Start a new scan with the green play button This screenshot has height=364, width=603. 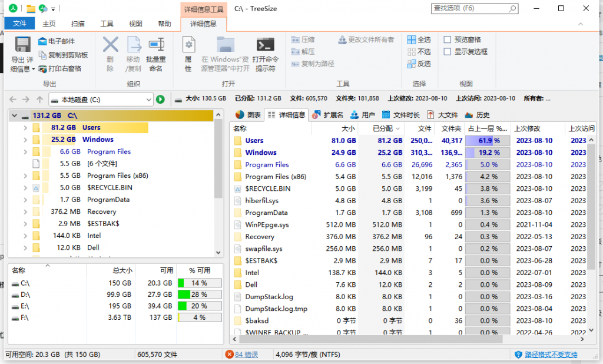160,99
